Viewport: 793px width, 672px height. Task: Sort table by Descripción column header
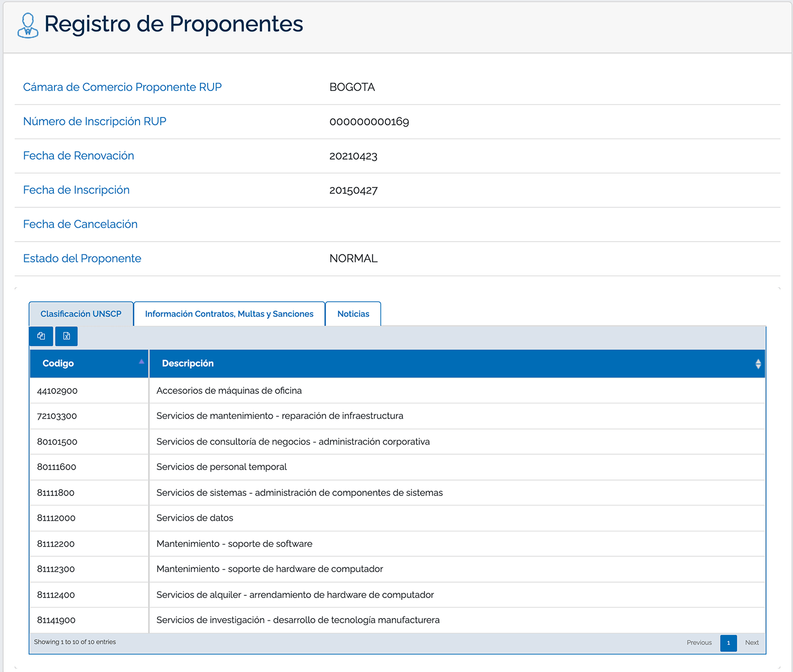click(x=188, y=364)
